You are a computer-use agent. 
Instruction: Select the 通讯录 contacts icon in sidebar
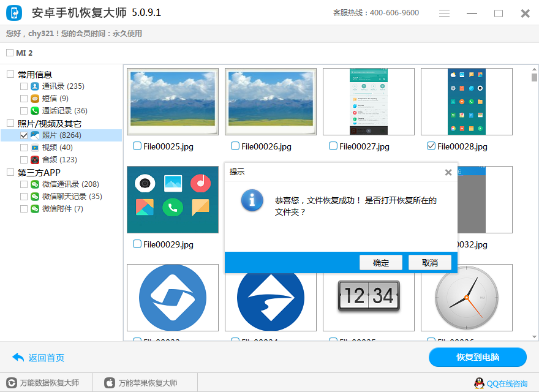(34, 86)
